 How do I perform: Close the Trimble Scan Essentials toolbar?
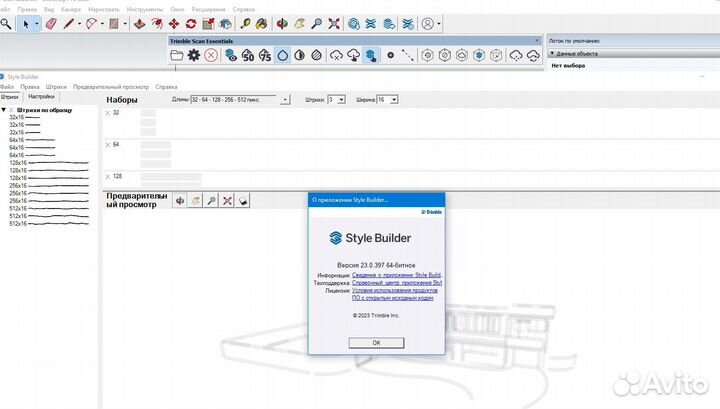point(537,41)
